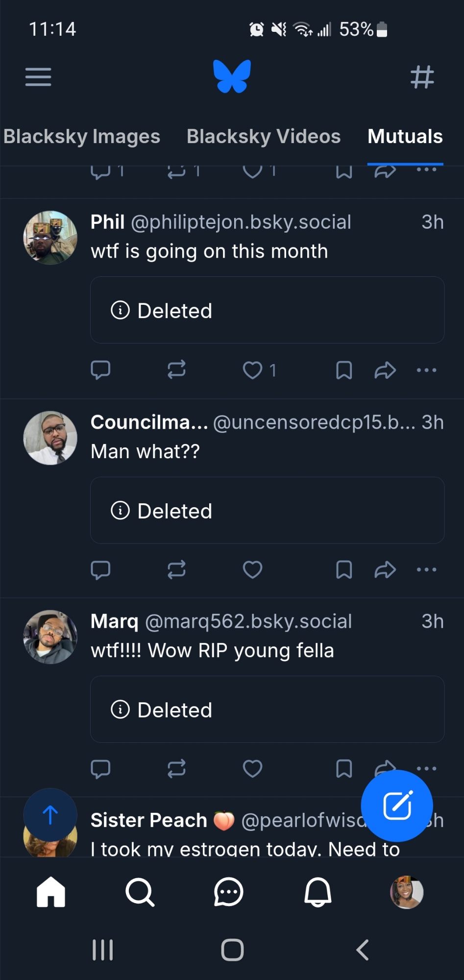The height and width of the screenshot is (980, 464).
Task: Tap the scroll-to-top arrow button
Action: pyautogui.click(x=50, y=815)
